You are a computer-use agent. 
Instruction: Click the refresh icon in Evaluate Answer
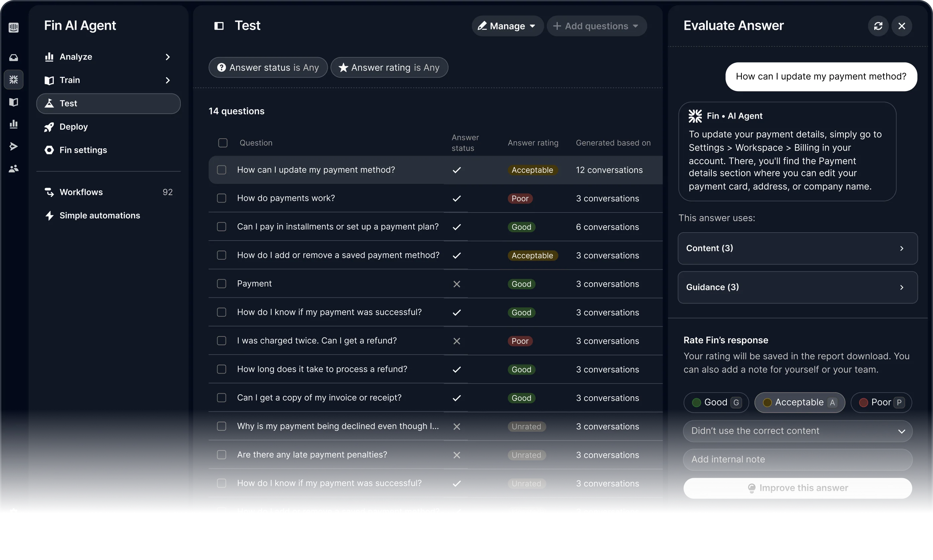pos(878,26)
